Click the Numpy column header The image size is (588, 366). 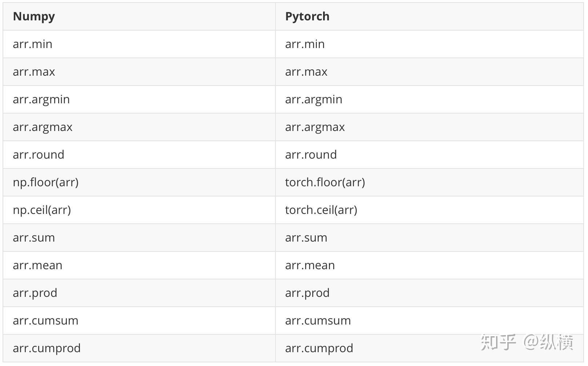coord(34,16)
